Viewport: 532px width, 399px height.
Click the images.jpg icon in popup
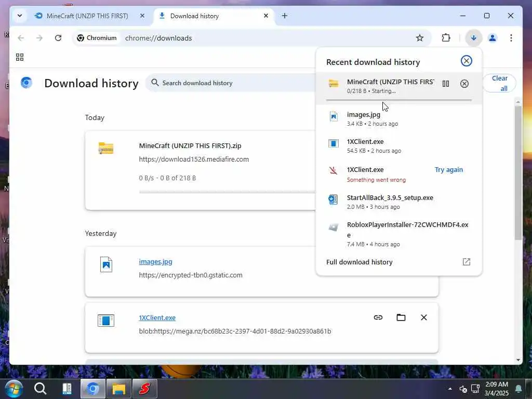pyautogui.click(x=334, y=116)
